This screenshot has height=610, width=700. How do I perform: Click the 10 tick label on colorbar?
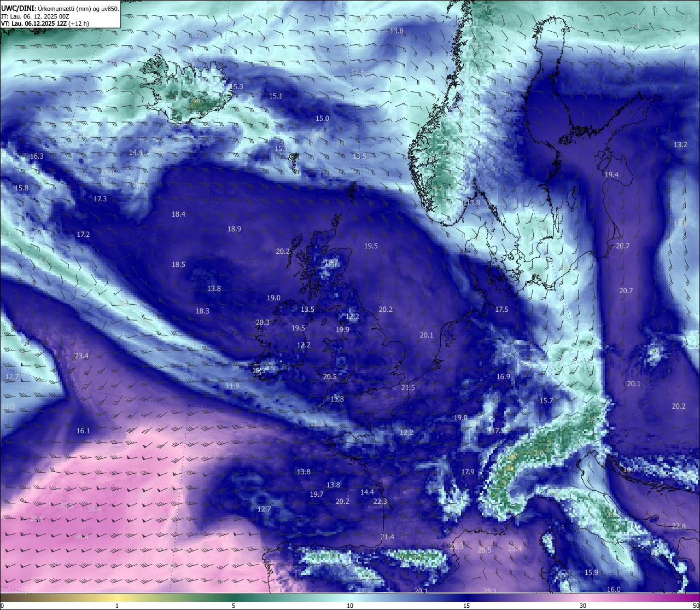350,606
